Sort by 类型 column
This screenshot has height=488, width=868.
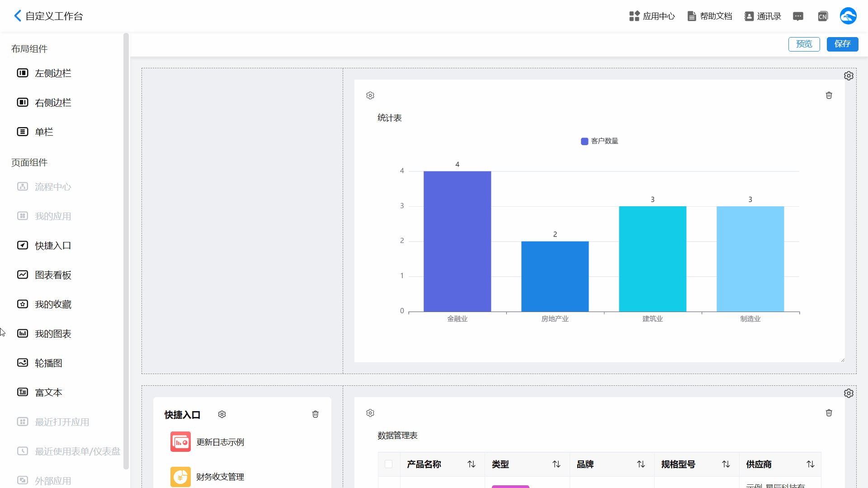(x=557, y=464)
